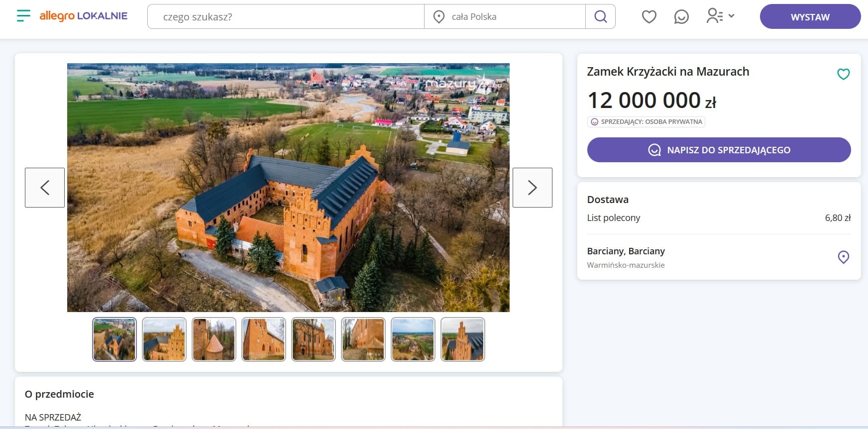This screenshot has width=868, height=429.
Task: Click the Allegro Lokalnie logo
Action: pyautogui.click(x=84, y=16)
